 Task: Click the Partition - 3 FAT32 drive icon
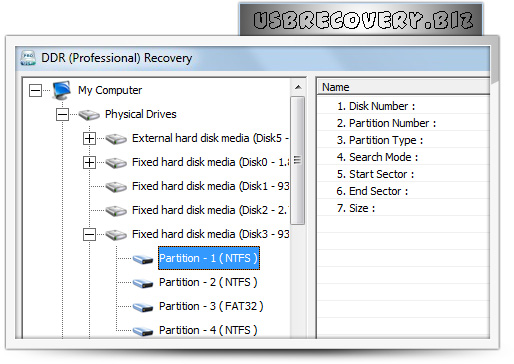tap(143, 307)
